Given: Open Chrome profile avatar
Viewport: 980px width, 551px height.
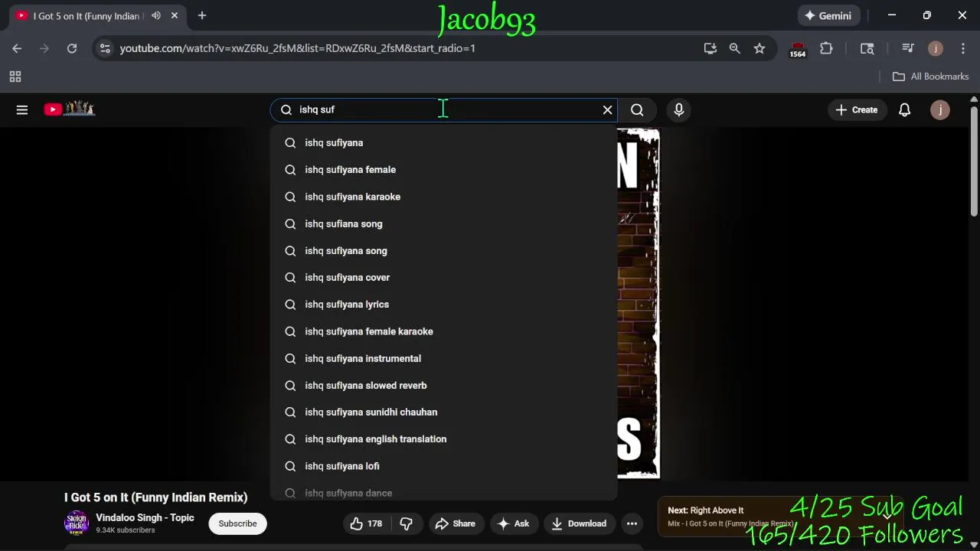Looking at the screenshot, I should click(x=935, y=48).
